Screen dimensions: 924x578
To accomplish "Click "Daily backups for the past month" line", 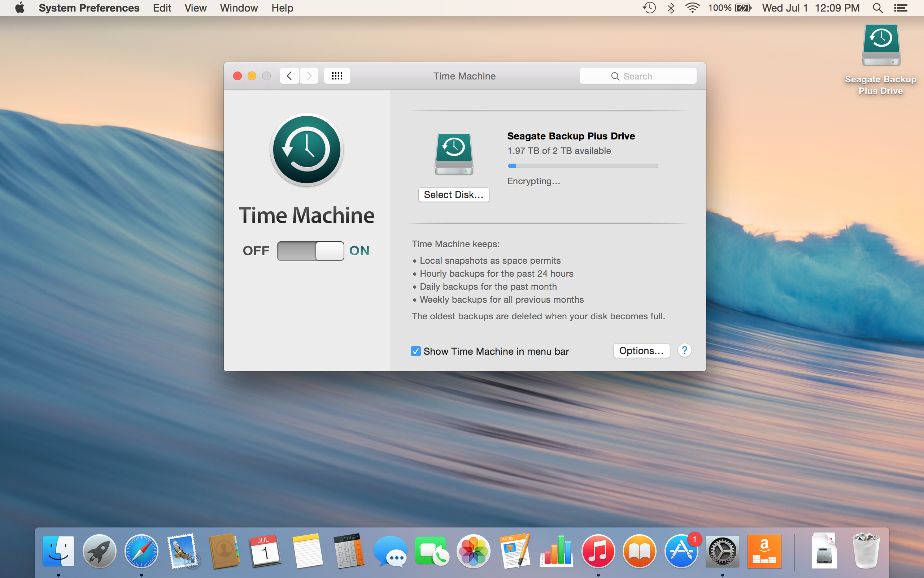I will (488, 287).
